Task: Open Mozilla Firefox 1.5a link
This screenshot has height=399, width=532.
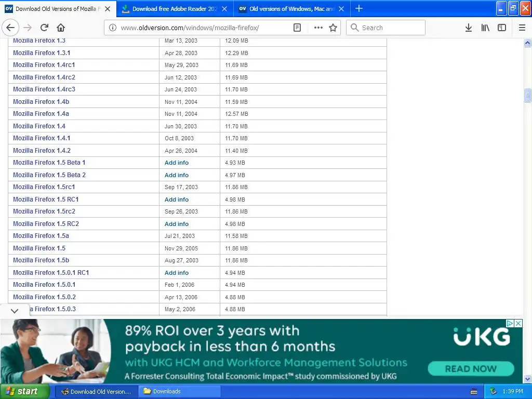Action: pos(41,236)
